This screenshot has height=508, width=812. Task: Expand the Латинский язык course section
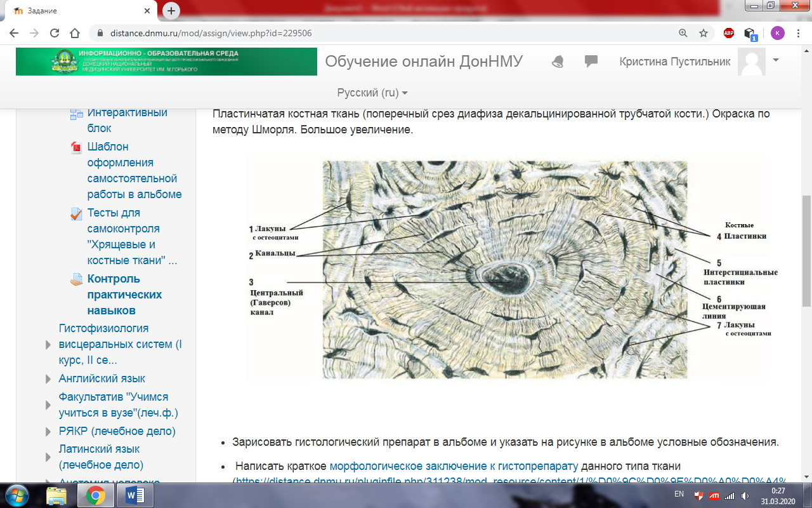pos(48,456)
